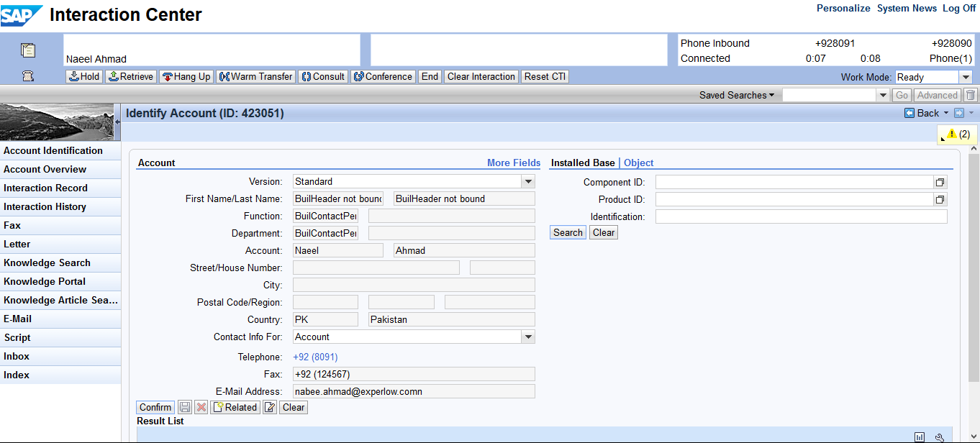The image size is (980, 443).
Task: Click the telephone number link +92 (8091)
Action: [315, 357]
